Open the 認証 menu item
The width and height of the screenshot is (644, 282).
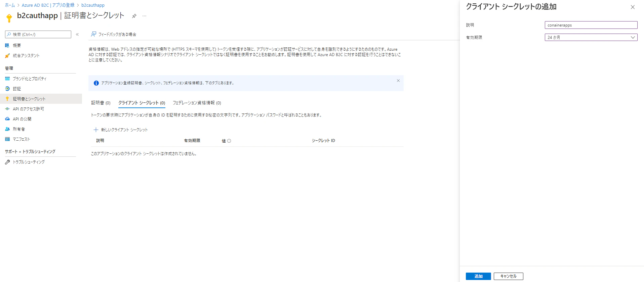click(x=17, y=89)
